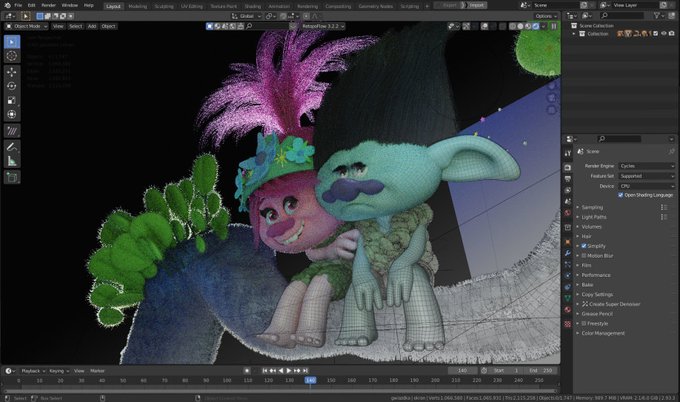This screenshot has width=680, height=402.
Task: Open the Render menu
Action: 49,5
